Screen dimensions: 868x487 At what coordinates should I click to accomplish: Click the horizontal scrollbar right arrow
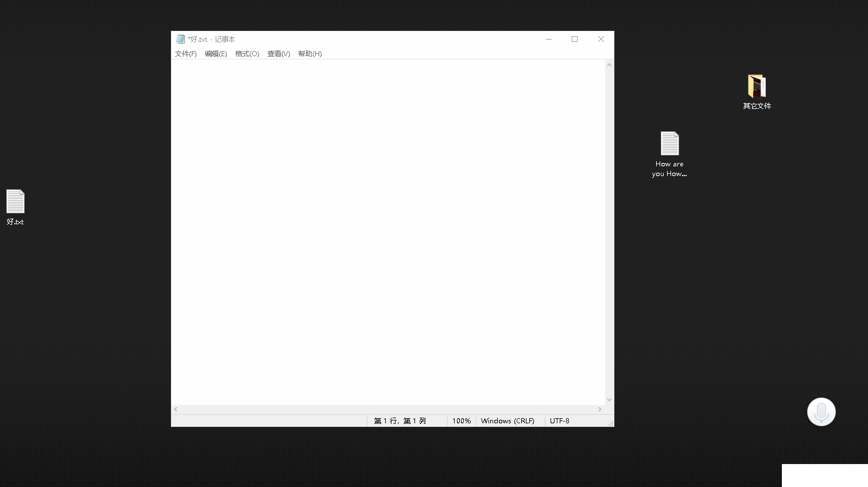[600, 409]
